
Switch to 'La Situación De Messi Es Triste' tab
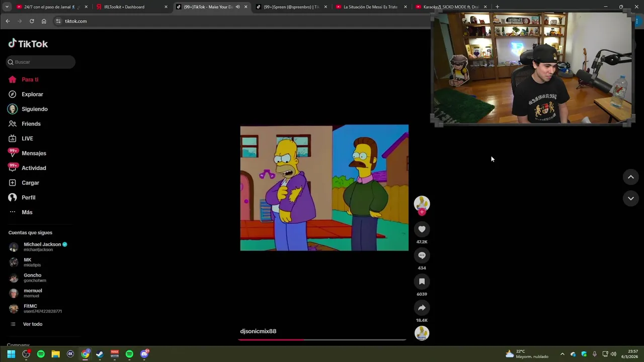(371, 7)
